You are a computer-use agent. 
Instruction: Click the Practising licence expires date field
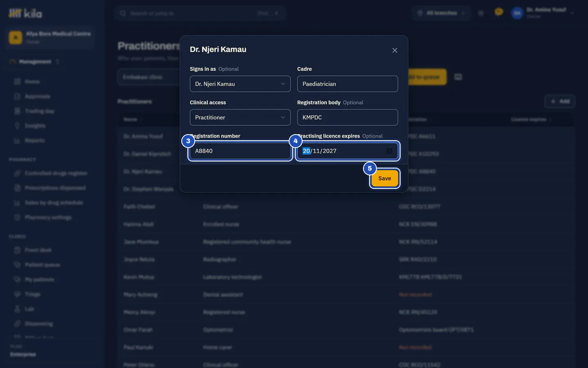click(x=347, y=151)
